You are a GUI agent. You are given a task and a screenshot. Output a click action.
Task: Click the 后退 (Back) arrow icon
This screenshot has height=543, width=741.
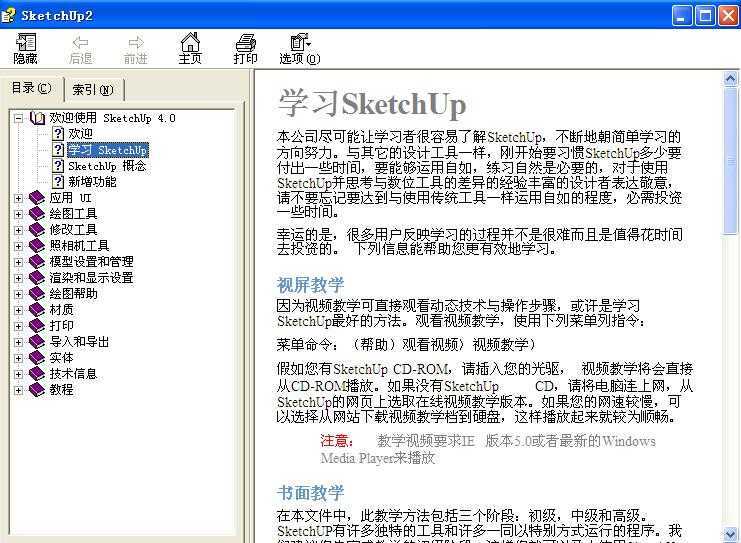pyautogui.click(x=80, y=43)
